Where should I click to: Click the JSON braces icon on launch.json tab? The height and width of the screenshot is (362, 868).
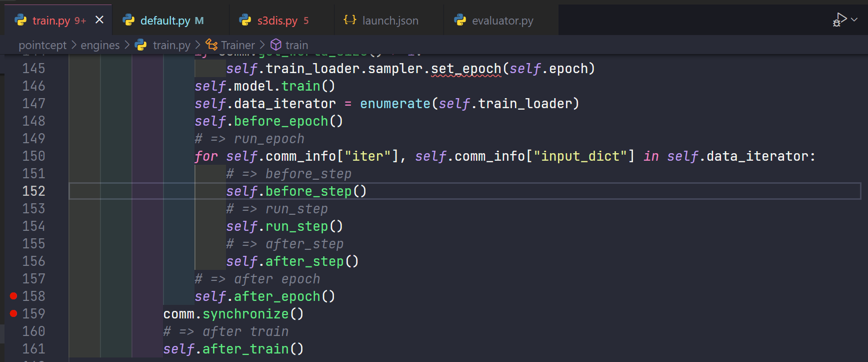point(350,20)
